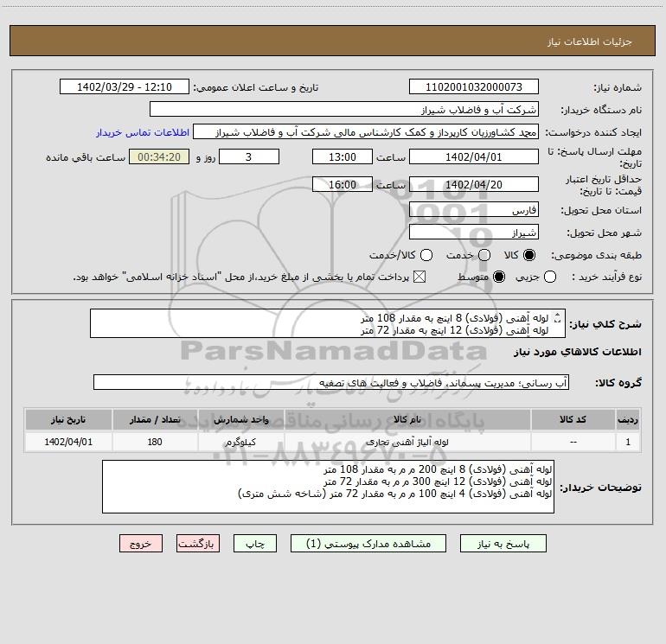Select the کالا radio button
Screen dimensions: 666x644
click(529, 255)
